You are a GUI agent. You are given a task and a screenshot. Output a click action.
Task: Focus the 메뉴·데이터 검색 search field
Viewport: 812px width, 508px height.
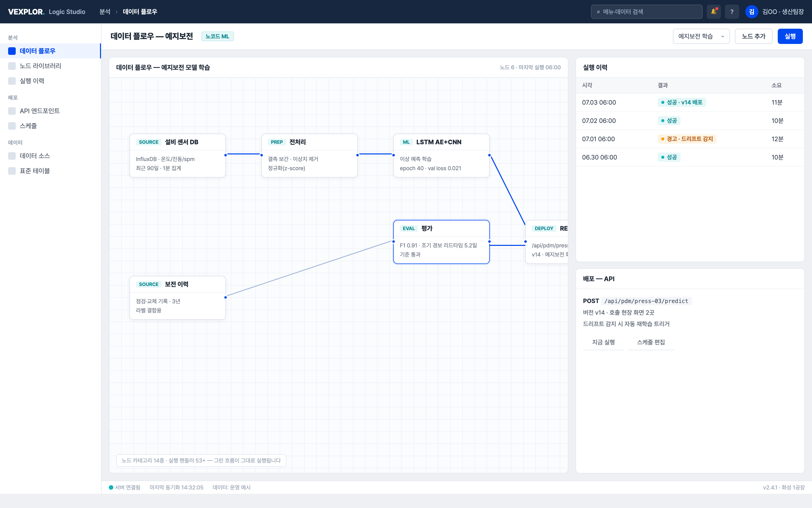coord(647,12)
